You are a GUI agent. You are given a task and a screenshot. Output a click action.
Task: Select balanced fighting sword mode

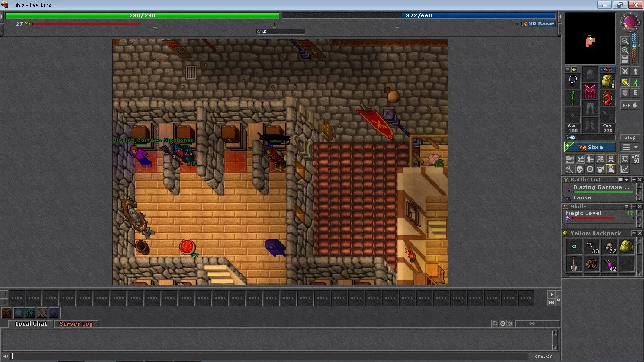coord(625,82)
